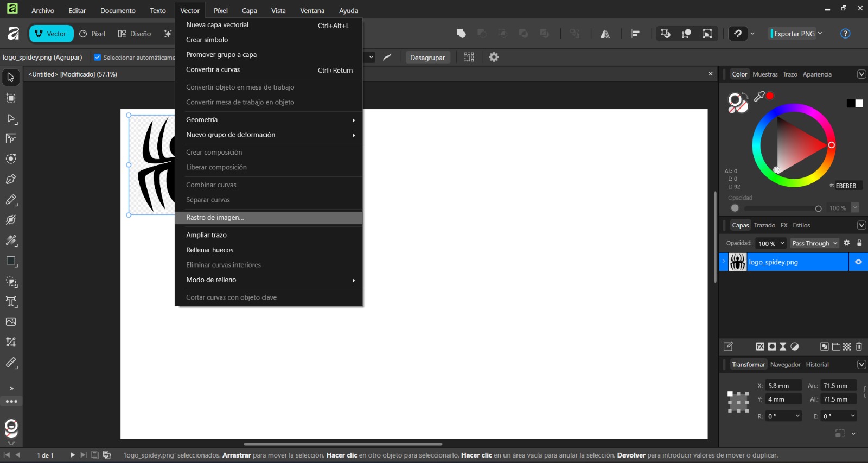Image resolution: width=868 pixels, height=463 pixels.
Task: Select the transform anchor point selector
Action: (x=738, y=402)
